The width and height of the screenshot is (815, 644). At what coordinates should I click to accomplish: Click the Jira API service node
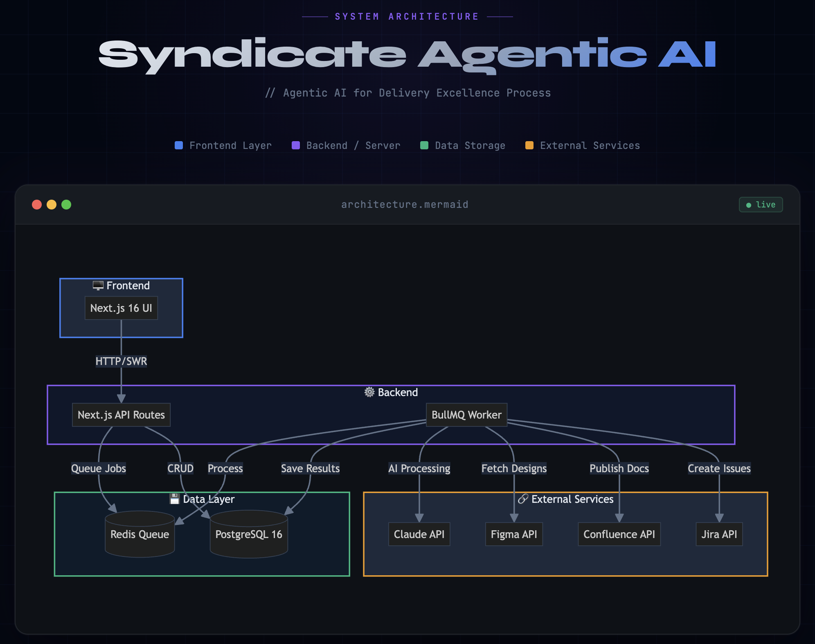[x=719, y=534]
